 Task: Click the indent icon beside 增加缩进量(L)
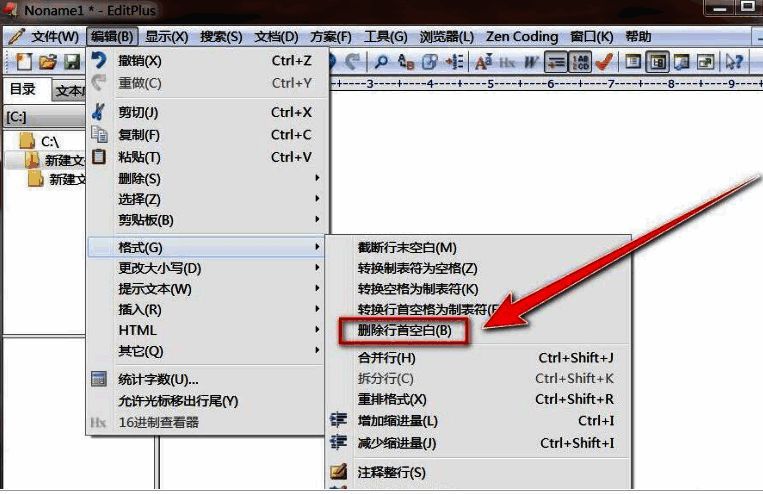point(338,420)
